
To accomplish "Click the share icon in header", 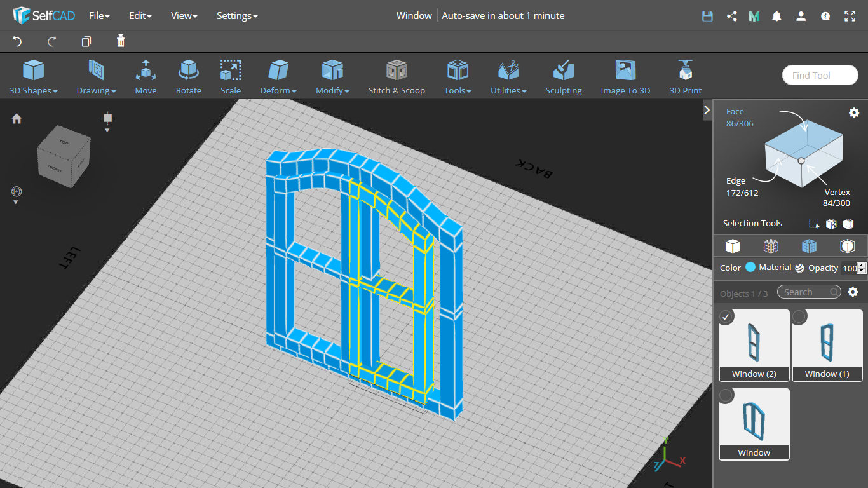I will point(731,16).
